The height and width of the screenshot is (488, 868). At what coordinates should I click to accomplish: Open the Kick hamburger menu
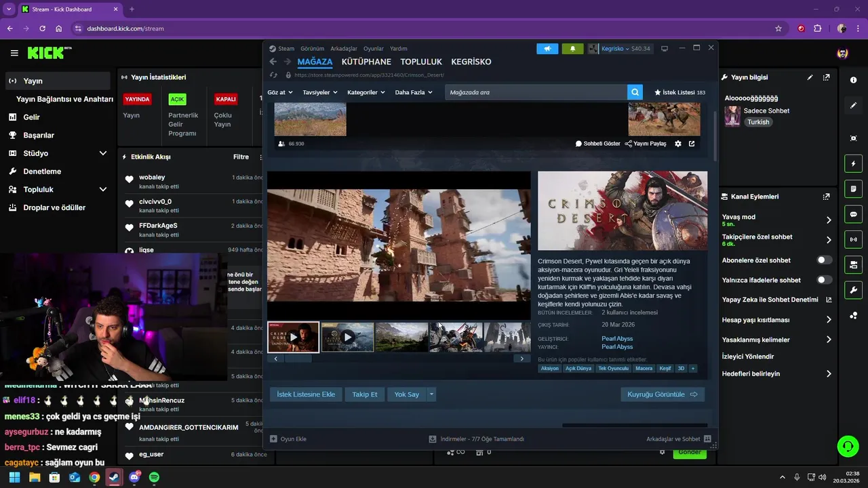tap(14, 53)
